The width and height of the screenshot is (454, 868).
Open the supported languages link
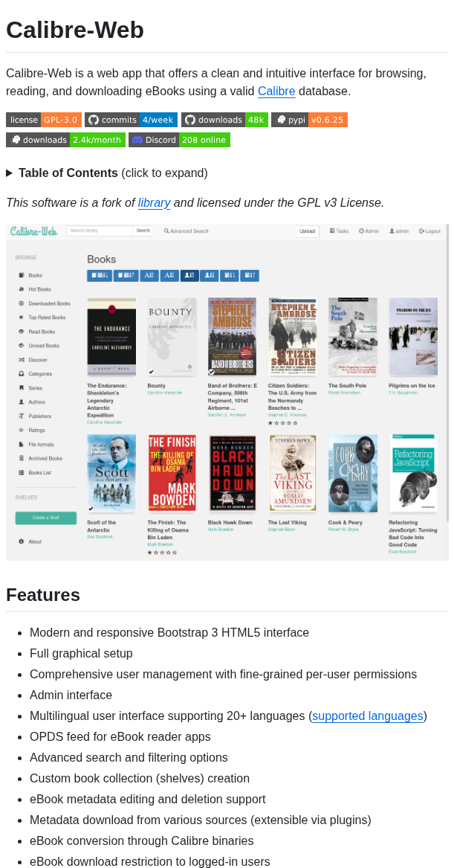(x=368, y=716)
